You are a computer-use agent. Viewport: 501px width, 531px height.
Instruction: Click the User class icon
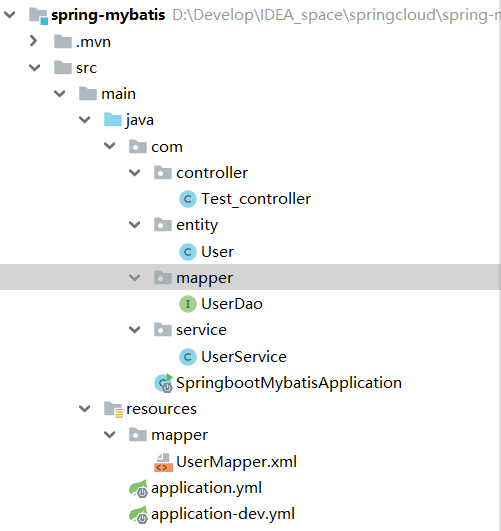(188, 252)
